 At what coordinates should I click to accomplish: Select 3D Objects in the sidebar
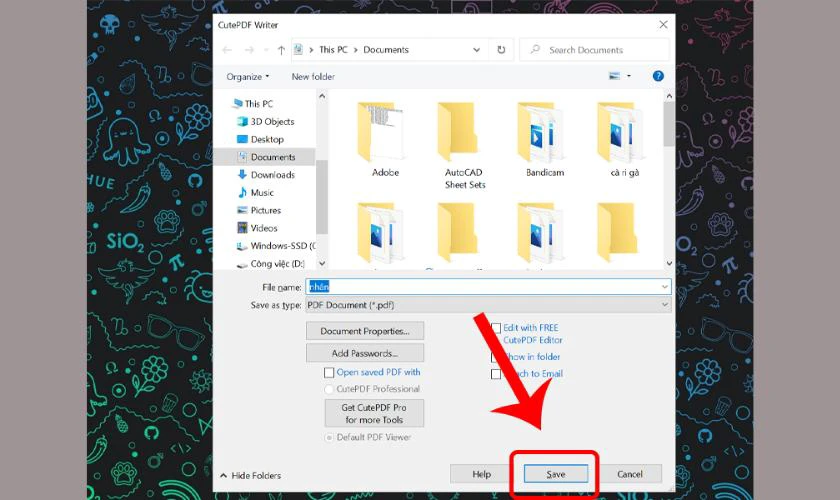pos(266,122)
